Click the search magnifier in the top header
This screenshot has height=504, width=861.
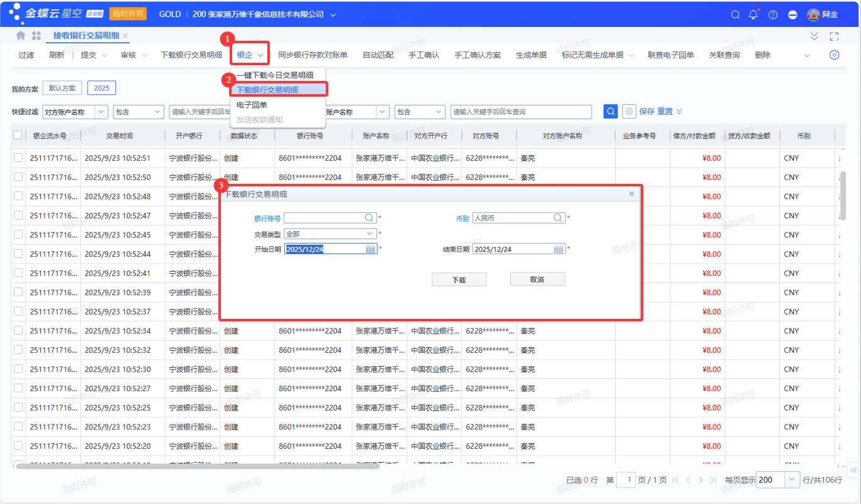(x=735, y=14)
